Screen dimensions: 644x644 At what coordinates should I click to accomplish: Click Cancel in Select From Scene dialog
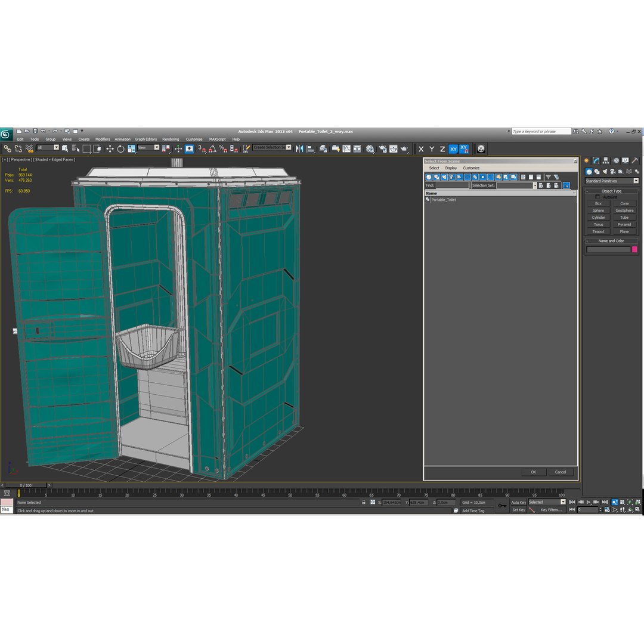pyautogui.click(x=560, y=472)
